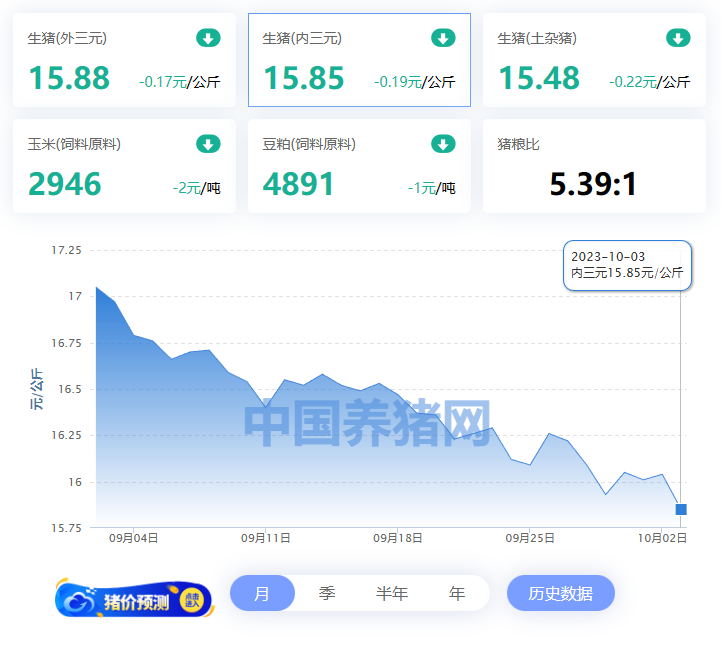Screen dimensions: 721x656
Task: Switch chart to 年 range
Action: pyautogui.click(x=457, y=593)
